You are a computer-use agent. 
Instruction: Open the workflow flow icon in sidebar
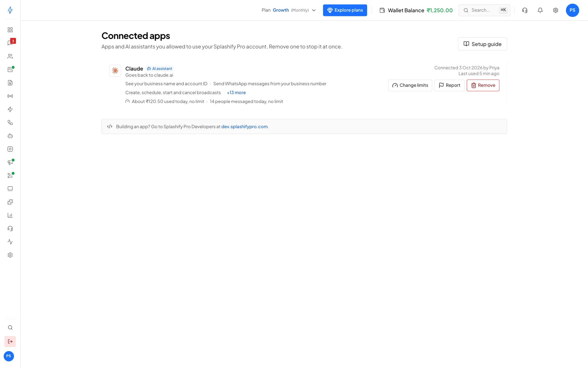point(10,123)
